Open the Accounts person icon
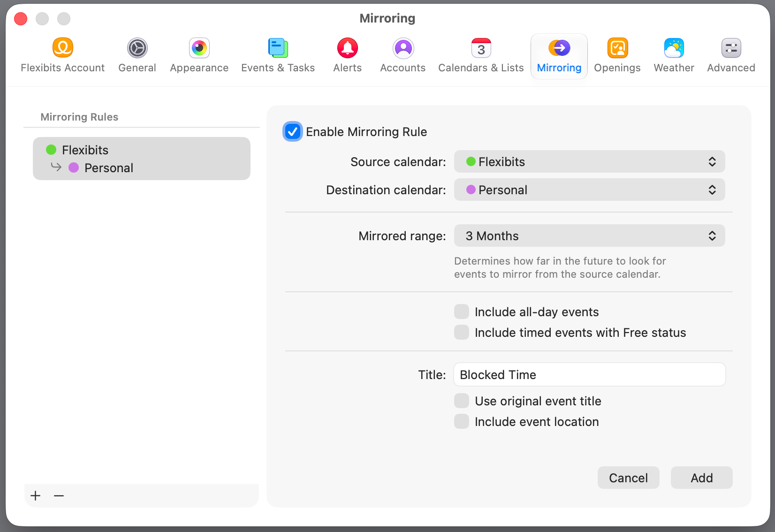Viewport: 775px width, 532px height. tap(403, 48)
